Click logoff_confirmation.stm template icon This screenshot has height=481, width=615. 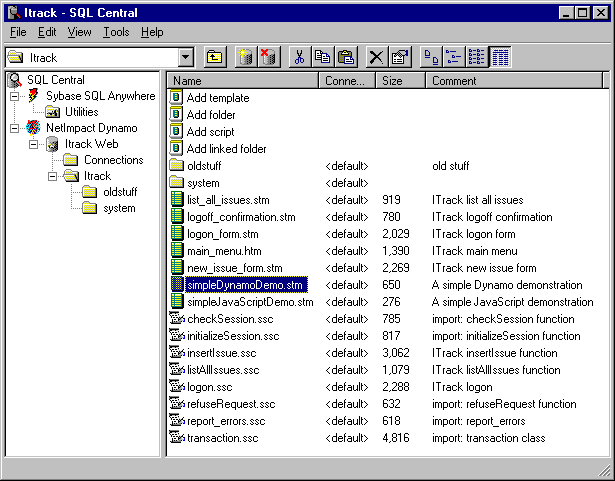pos(177,216)
